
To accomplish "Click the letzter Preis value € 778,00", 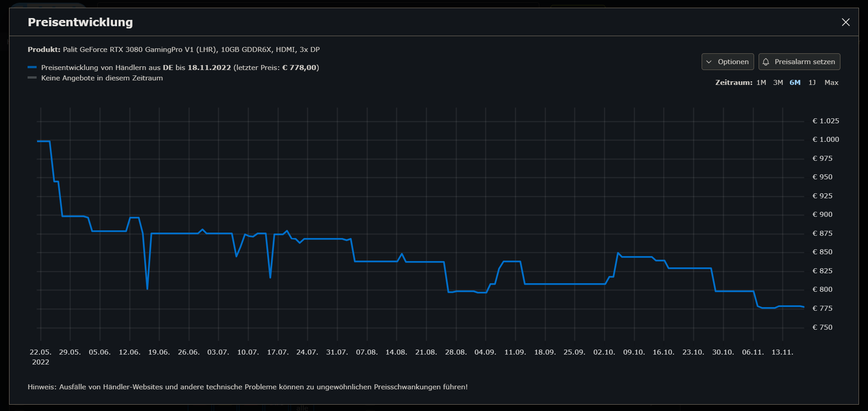I will tap(301, 67).
